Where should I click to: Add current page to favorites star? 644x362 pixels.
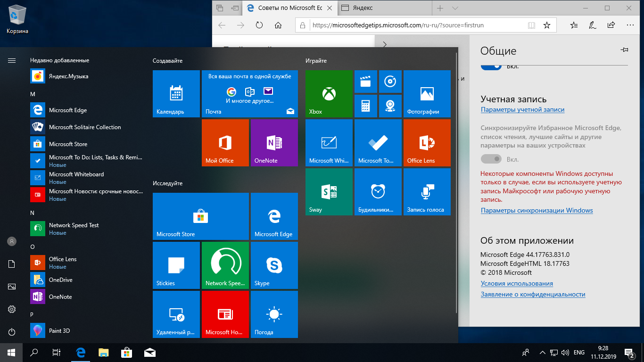click(x=547, y=25)
